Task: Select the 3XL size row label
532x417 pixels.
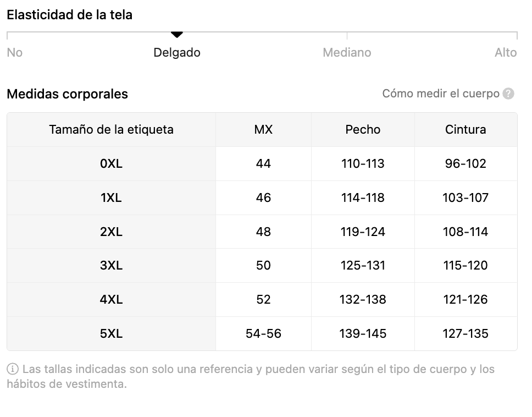Action: coord(111,265)
